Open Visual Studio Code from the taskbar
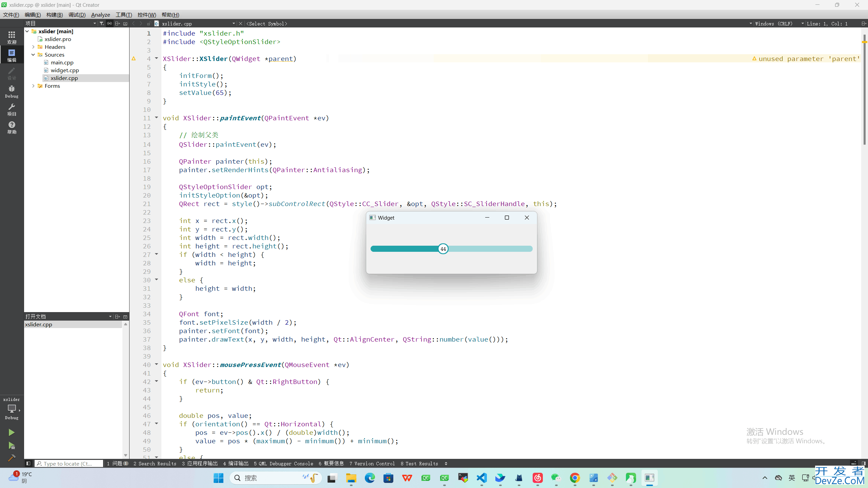The image size is (868, 488). [x=481, y=478]
